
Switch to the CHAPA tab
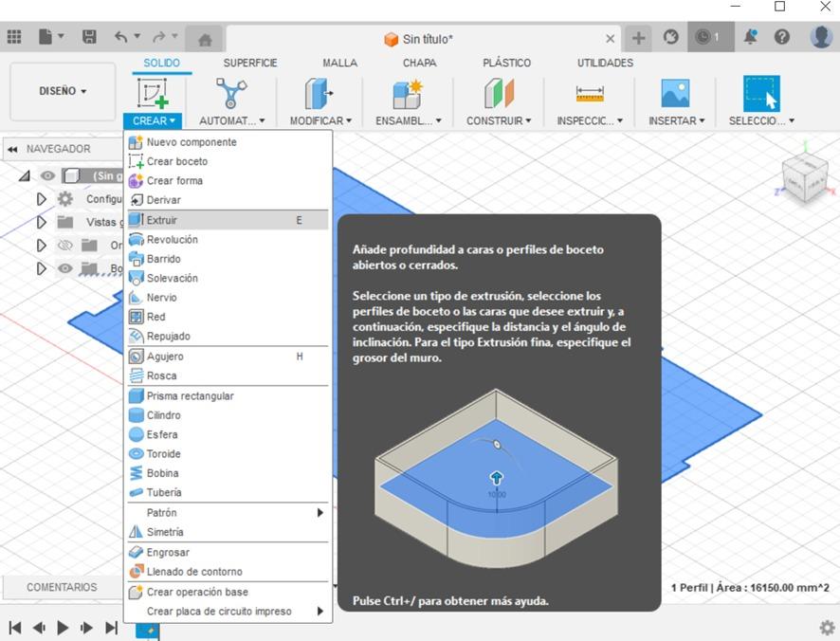tap(419, 64)
